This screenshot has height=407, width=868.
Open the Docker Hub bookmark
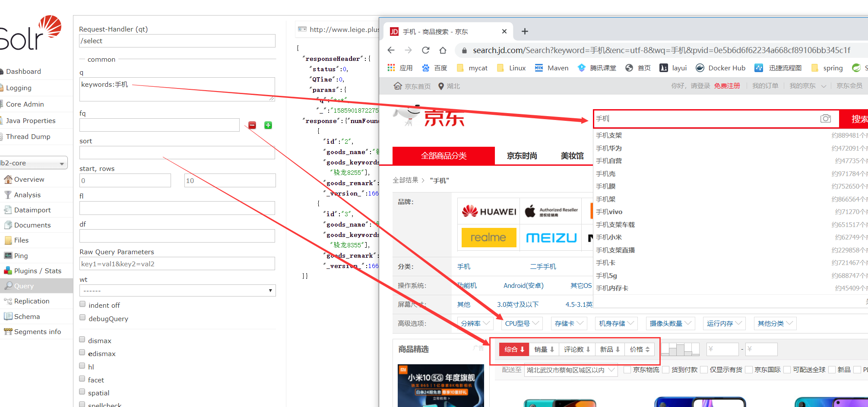pos(721,68)
